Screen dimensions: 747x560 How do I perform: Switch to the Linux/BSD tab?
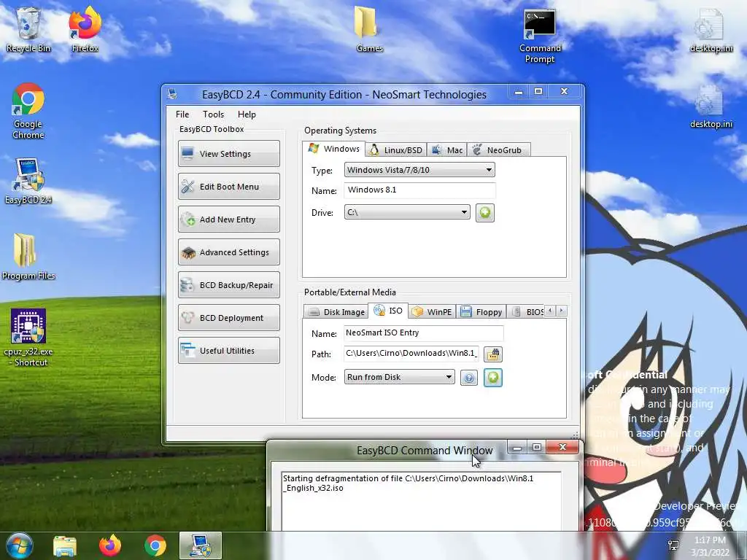tap(396, 150)
